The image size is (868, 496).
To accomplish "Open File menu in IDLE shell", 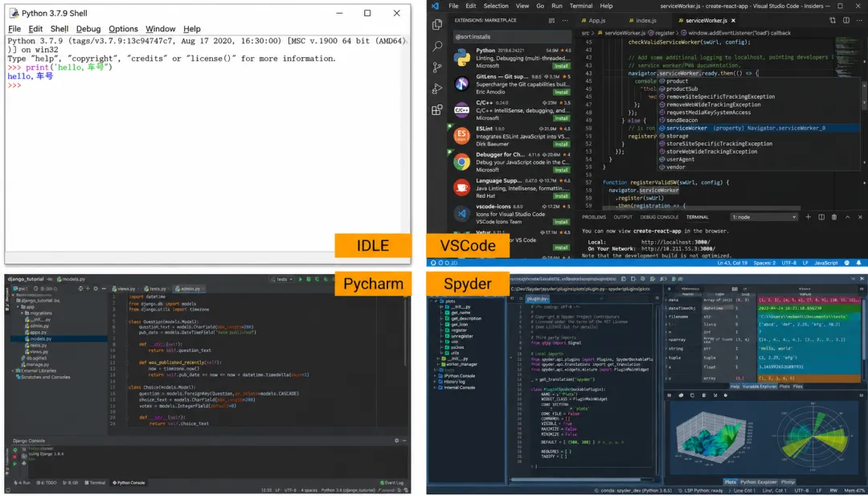I will [14, 29].
